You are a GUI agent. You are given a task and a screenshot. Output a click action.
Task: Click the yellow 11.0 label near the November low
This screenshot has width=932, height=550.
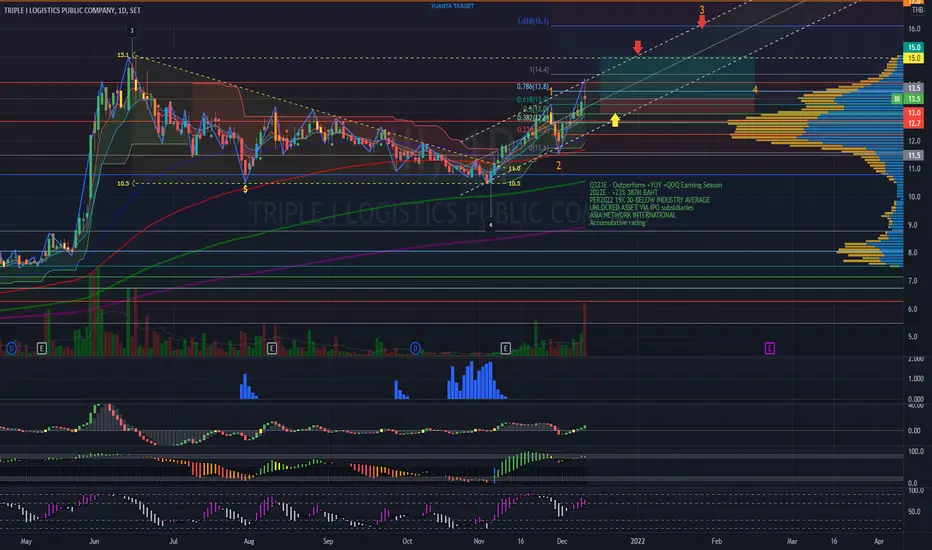point(515,169)
